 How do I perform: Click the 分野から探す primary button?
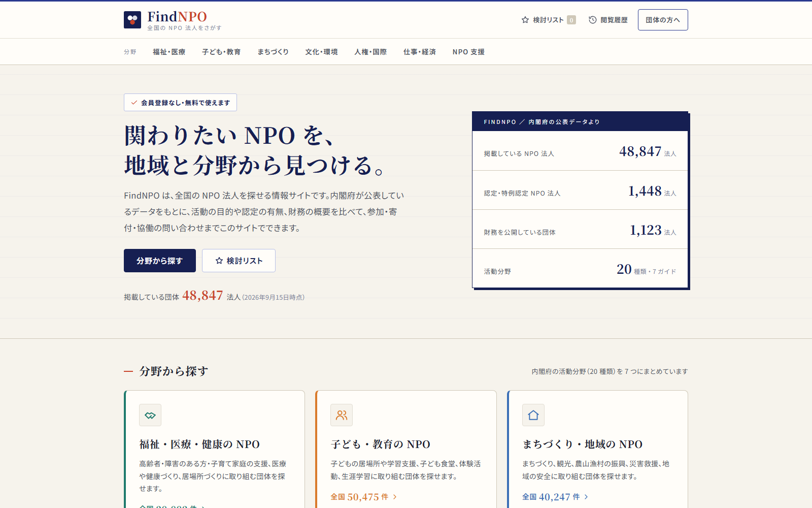click(160, 261)
